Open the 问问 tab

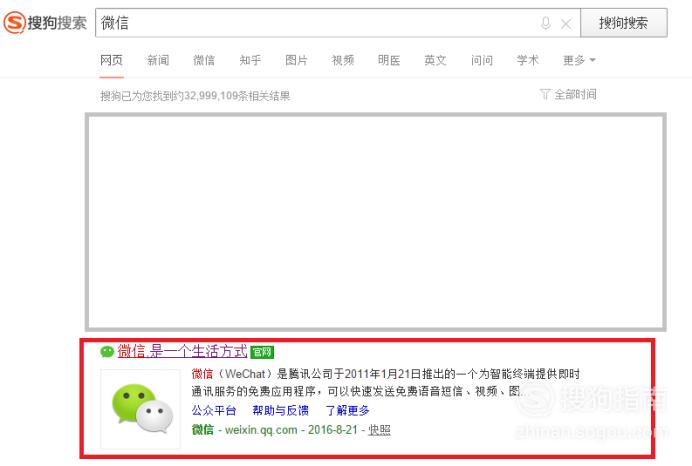[481, 60]
